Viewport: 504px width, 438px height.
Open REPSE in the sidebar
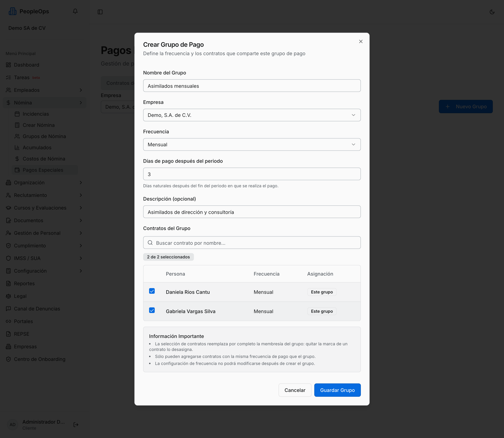click(45, 334)
